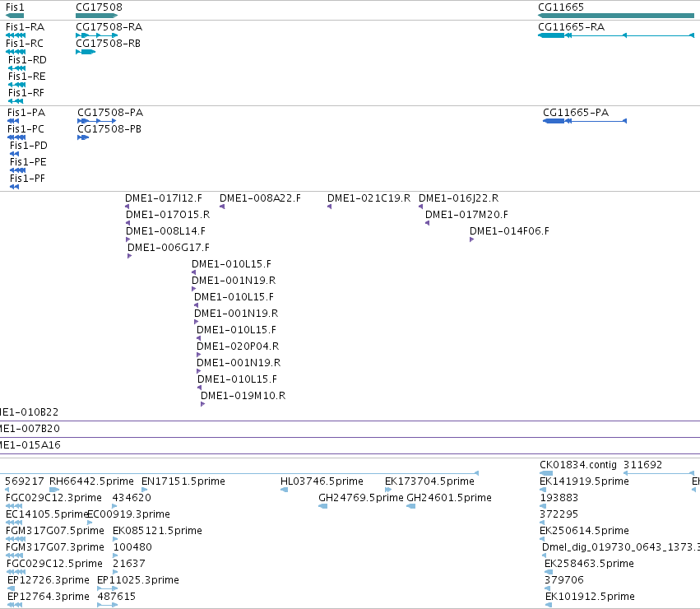Choose EST FGM317G07.3prime
The width and height of the screenshot is (700, 609).
pyautogui.click(x=55, y=548)
